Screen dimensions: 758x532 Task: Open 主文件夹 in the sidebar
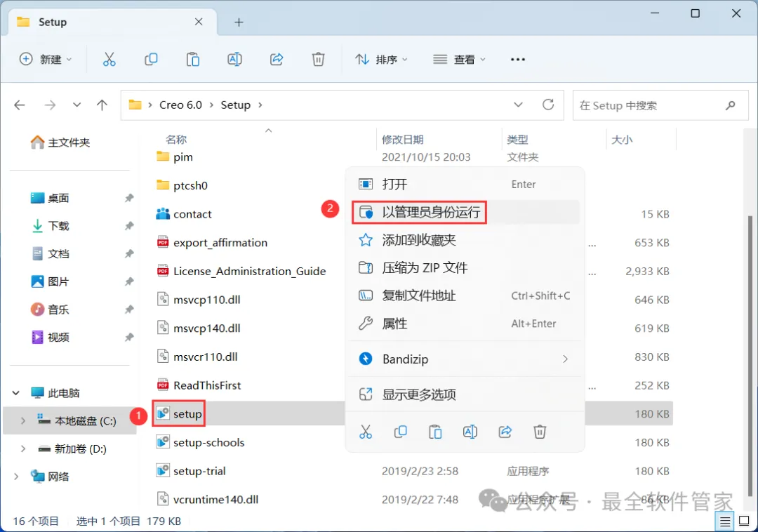click(60, 142)
